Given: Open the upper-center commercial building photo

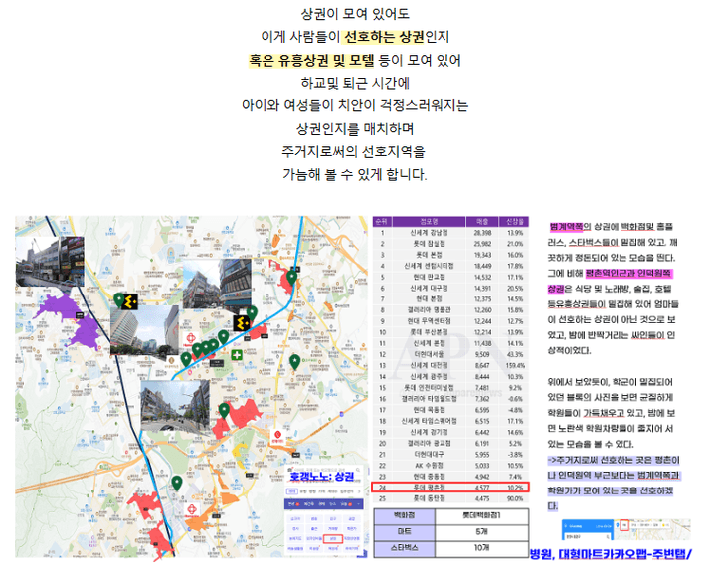Looking at the screenshot, I should tap(217, 284).
